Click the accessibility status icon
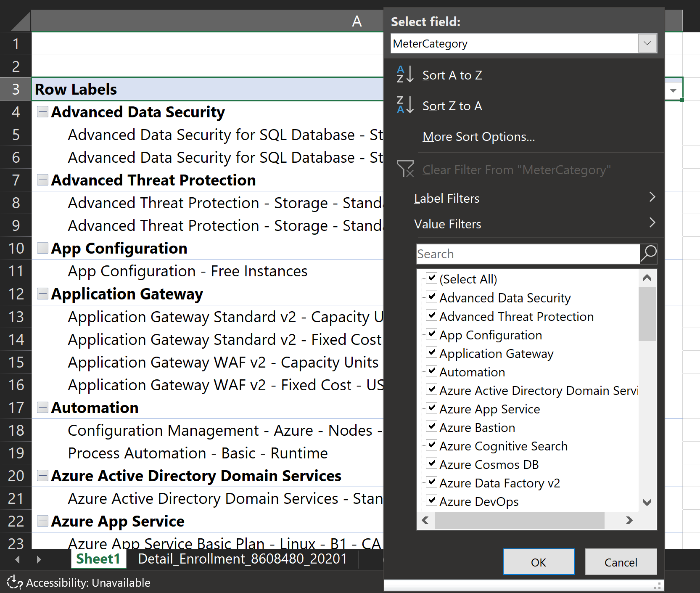 pyautogui.click(x=15, y=582)
